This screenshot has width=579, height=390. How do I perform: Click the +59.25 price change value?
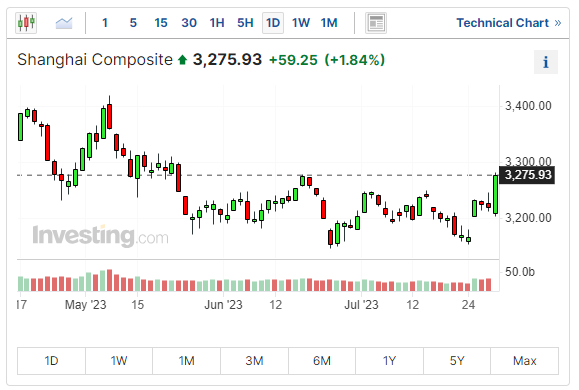click(x=293, y=60)
